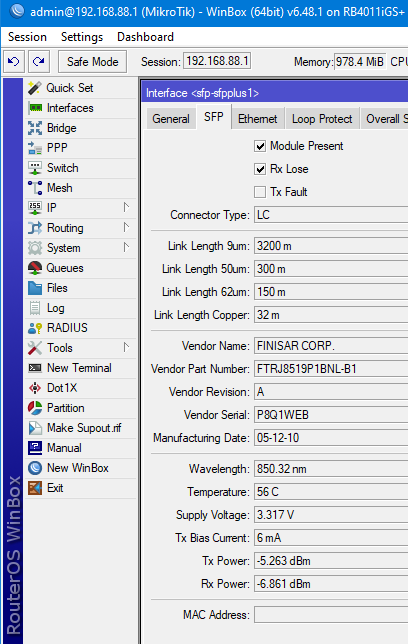Viewport: 408px width, 644px height.
Task: Click the Mesh icon
Action: pyautogui.click(x=35, y=188)
